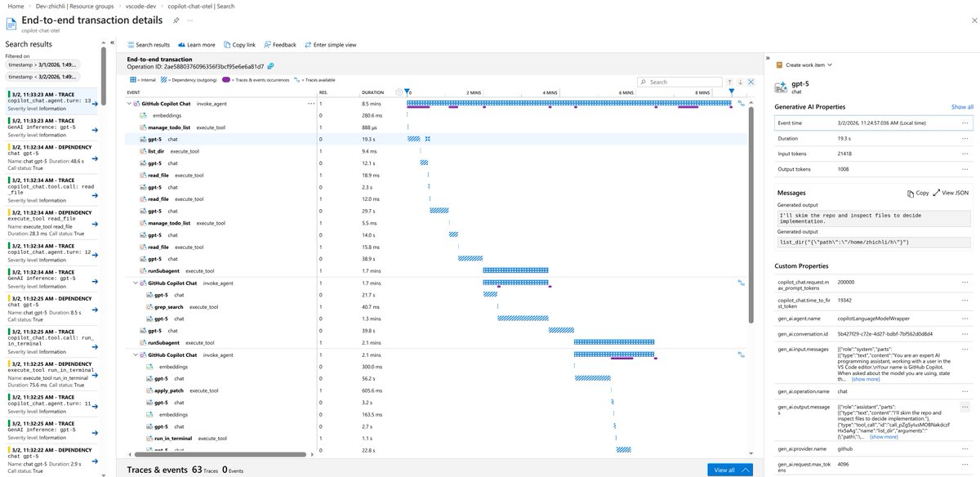The width and height of the screenshot is (980, 477).
Task: Open the vscode-dev breadcrumb
Action: (141, 6)
